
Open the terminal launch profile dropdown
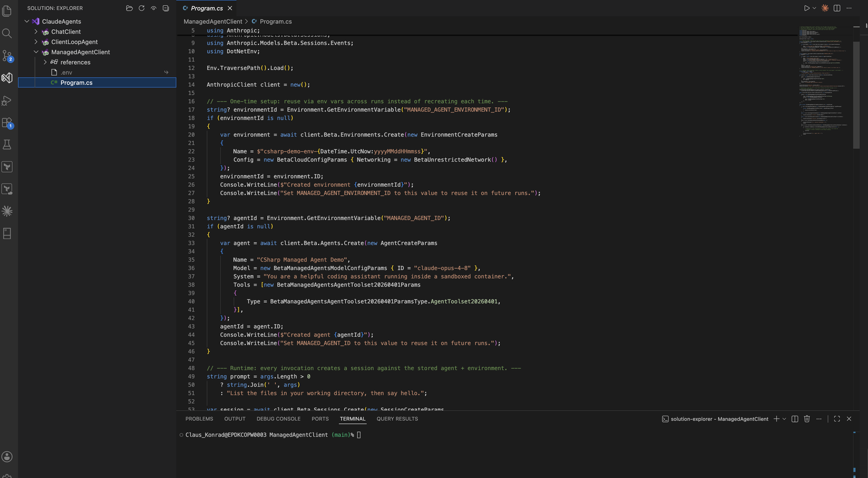784,419
